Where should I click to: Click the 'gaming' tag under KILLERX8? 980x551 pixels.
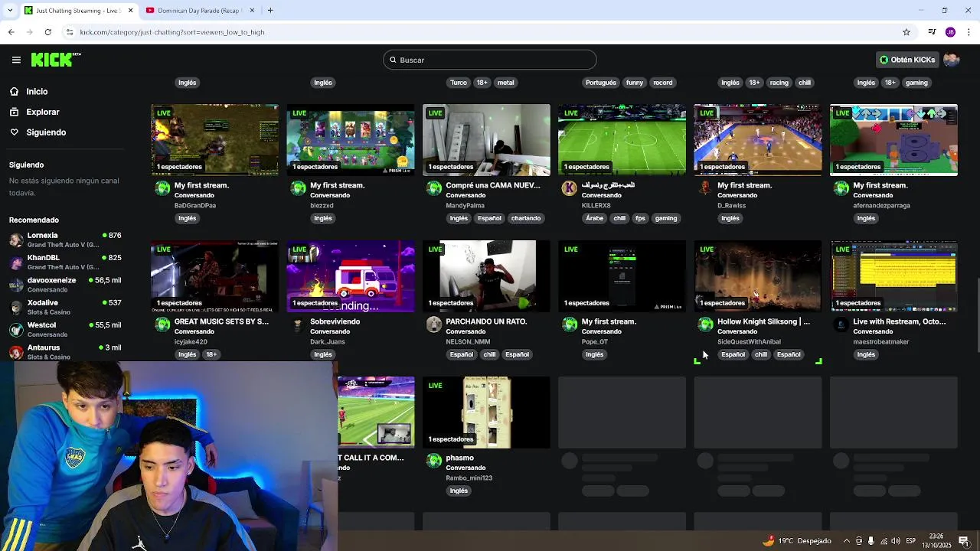[x=665, y=218]
